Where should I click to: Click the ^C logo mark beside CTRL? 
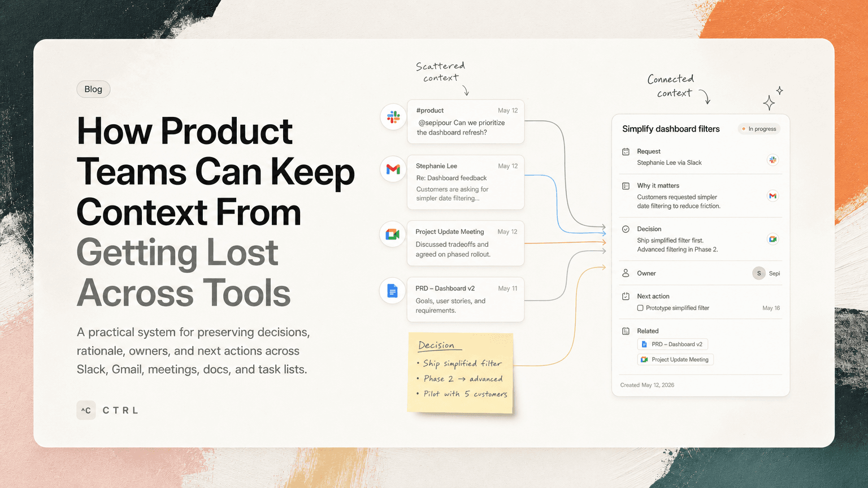86,410
